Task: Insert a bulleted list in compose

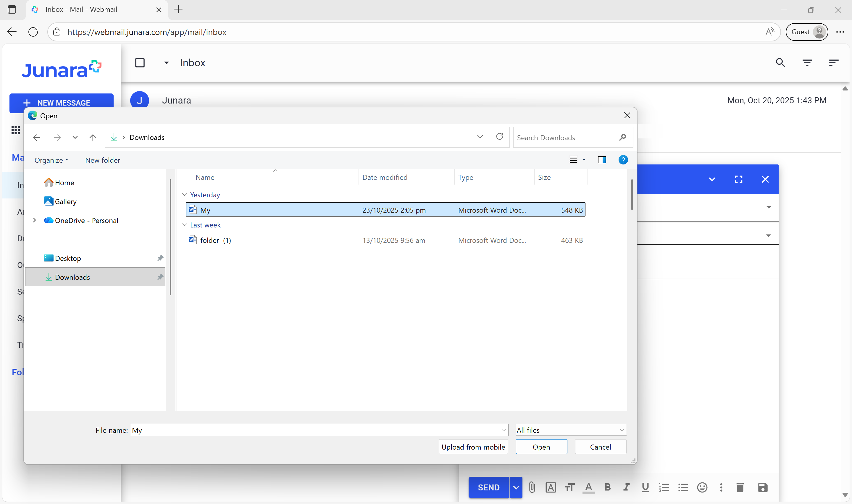Action: [x=683, y=487]
